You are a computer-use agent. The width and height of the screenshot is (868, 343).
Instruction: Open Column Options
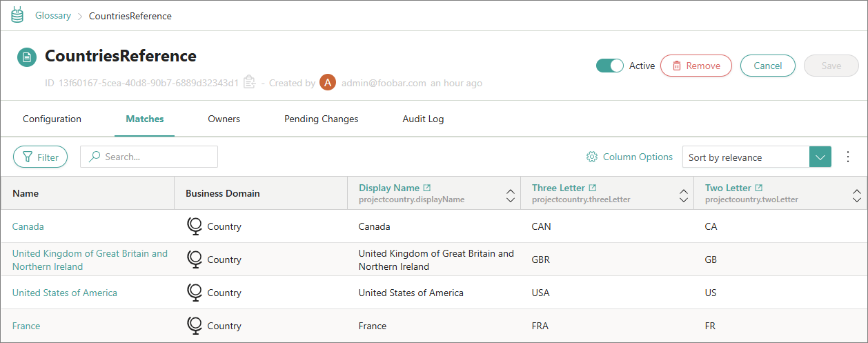[x=629, y=157]
